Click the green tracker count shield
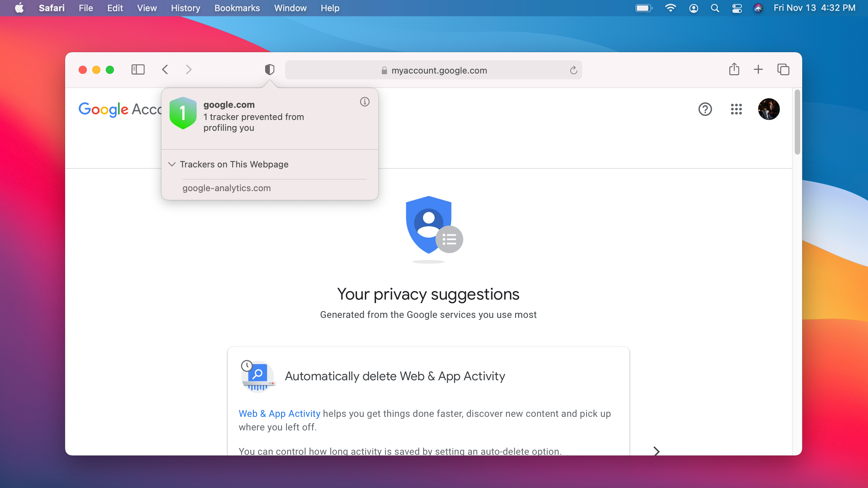This screenshot has height=488, width=868. (183, 113)
